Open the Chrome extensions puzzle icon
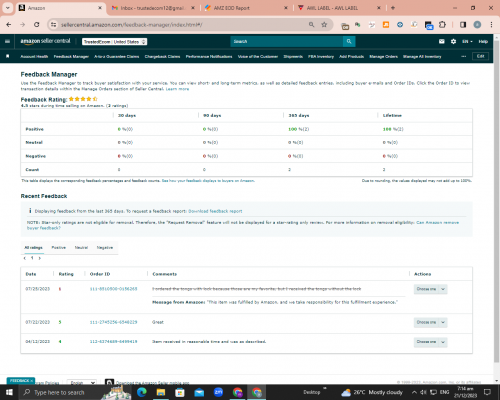Viewport: 500px width, 400px height. pos(442,25)
